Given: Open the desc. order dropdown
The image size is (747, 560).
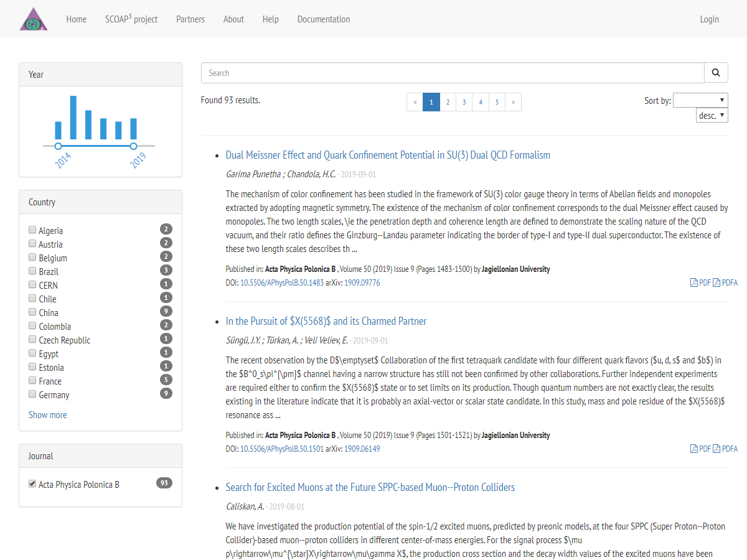Looking at the screenshot, I should (712, 115).
